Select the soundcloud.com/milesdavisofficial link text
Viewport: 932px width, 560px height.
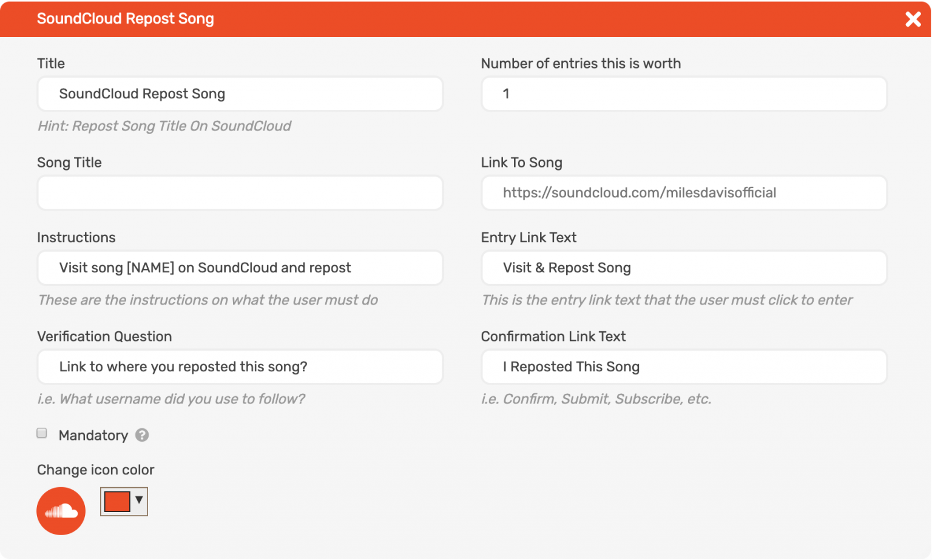tap(639, 192)
